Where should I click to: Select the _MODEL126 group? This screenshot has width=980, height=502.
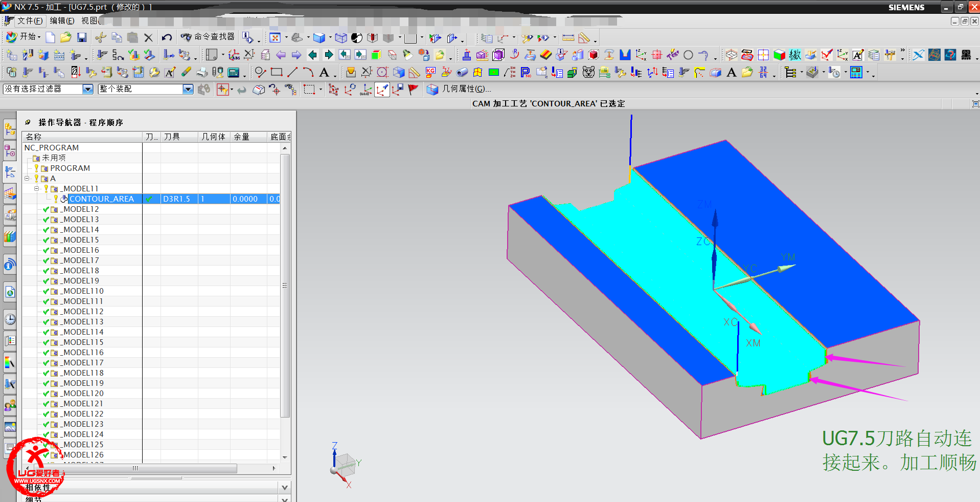pos(82,455)
